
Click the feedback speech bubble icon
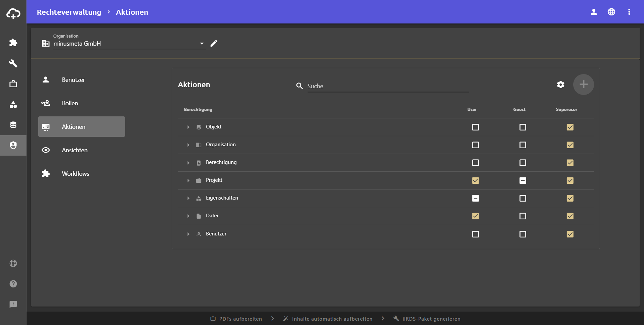13,304
